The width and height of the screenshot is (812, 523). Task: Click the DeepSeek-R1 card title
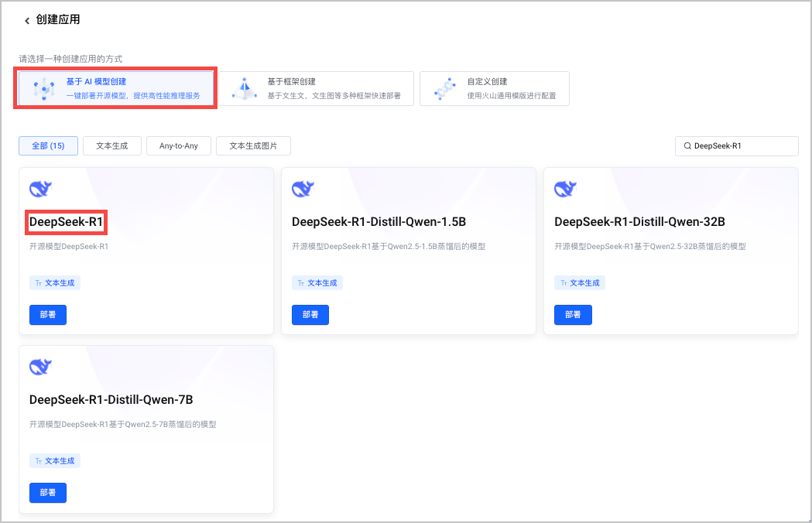click(67, 222)
